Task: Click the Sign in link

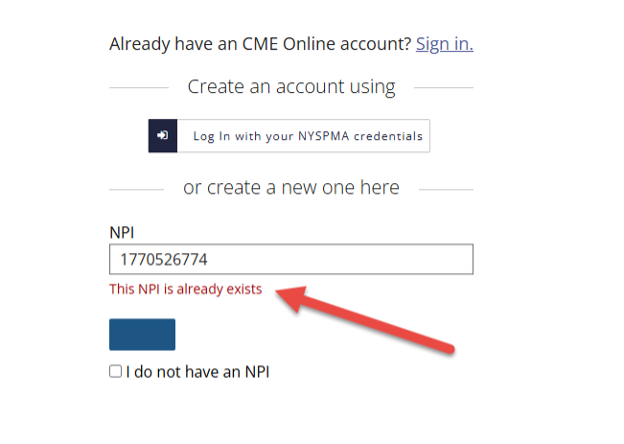Action: [445, 44]
